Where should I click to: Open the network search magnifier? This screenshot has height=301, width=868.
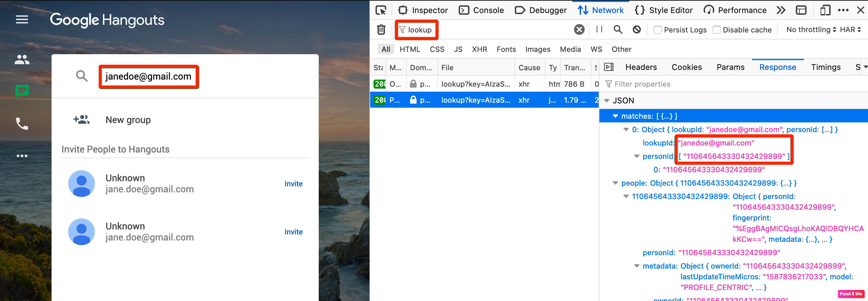click(x=618, y=30)
